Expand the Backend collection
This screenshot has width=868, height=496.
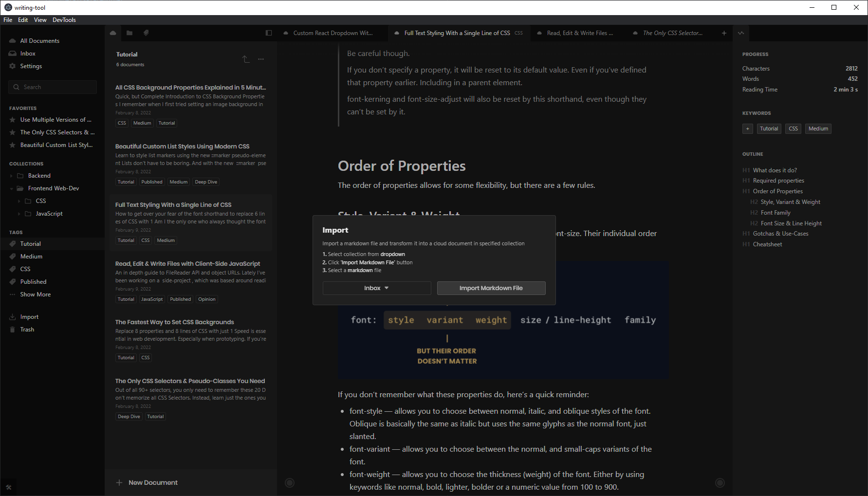[12, 176]
